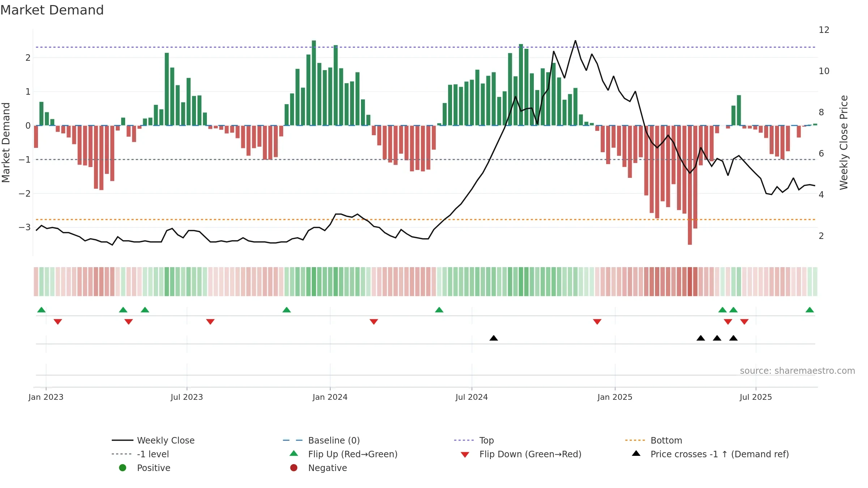
Task: Click the 1 tick on left demand axis
Action: (x=28, y=91)
